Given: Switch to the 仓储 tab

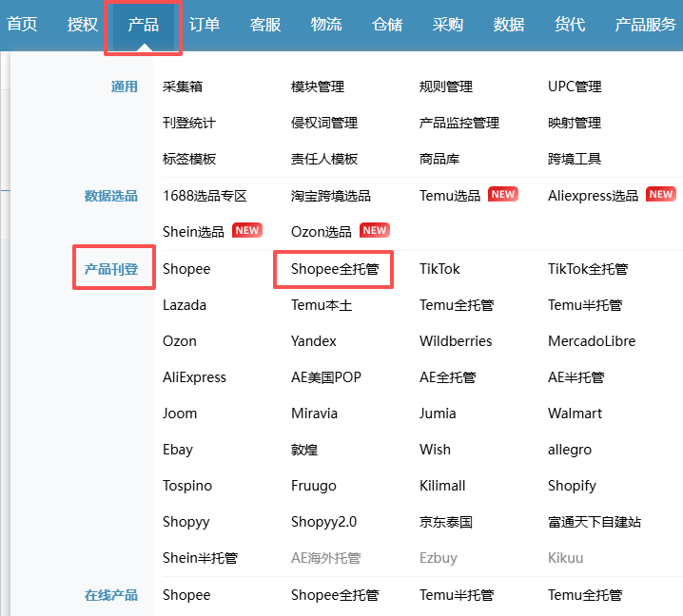Looking at the screenshot, I should coord(387,24).
